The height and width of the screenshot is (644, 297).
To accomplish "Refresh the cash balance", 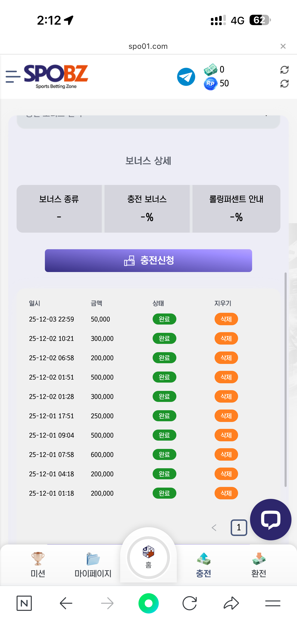I will click(284, 70).
